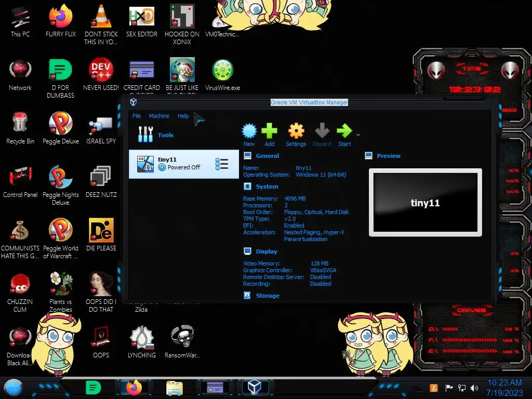532x399 pixels.
Task: Open the credit card app on taskbar
Action: click(x=215, y=388)
